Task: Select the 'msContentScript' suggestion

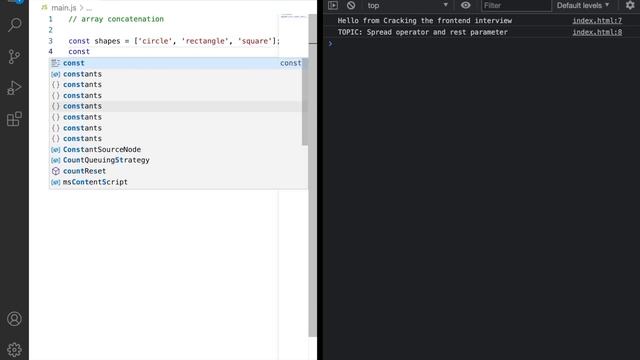Action: [178, 182]
